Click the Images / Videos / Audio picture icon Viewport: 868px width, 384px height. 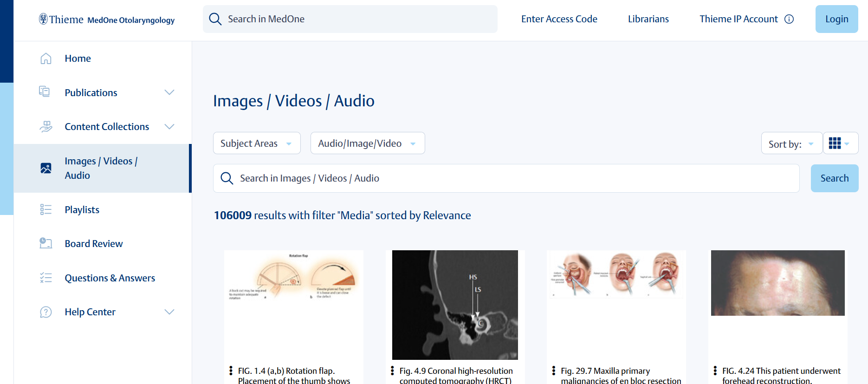pyautogui.click(x=46, y=168)
